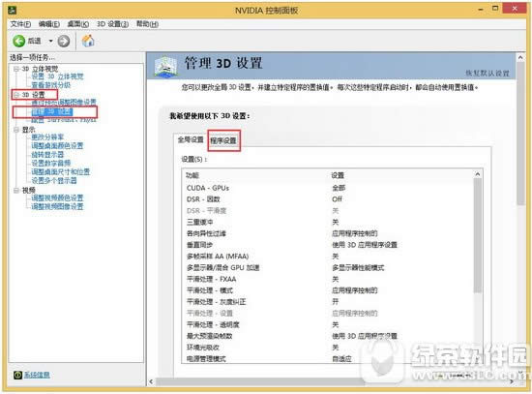Open the Back history dropdown arrow

click(x=50, y=41)
